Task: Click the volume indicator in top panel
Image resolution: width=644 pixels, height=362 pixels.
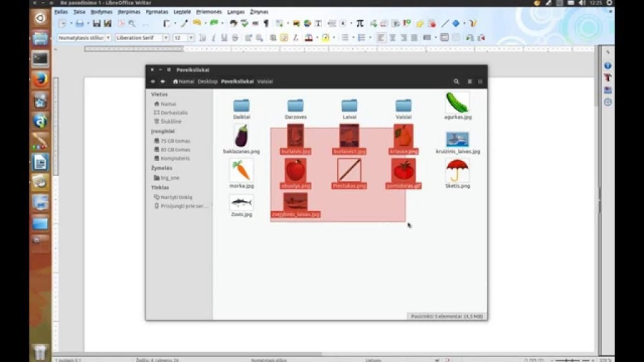Action: [582, 3]
